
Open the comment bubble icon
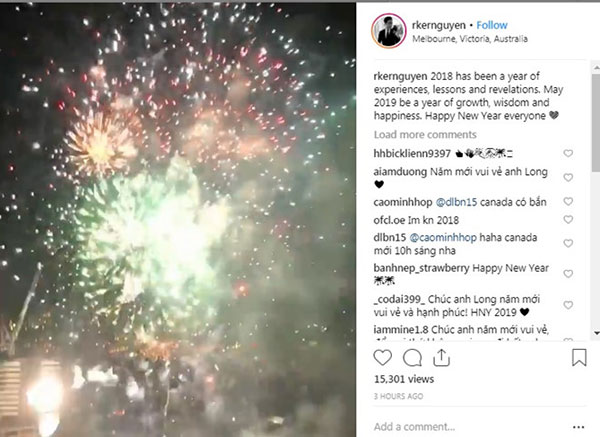point(412,358)
